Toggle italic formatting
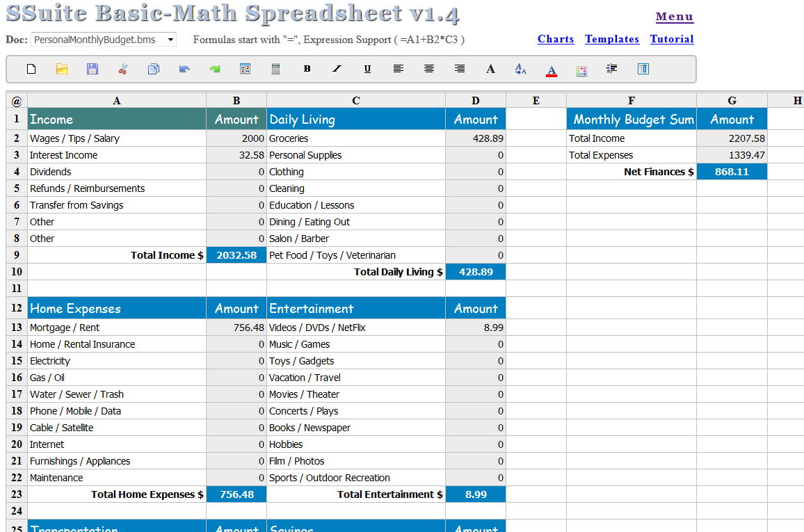Screen dimensions: 804x532 (337, 69)
